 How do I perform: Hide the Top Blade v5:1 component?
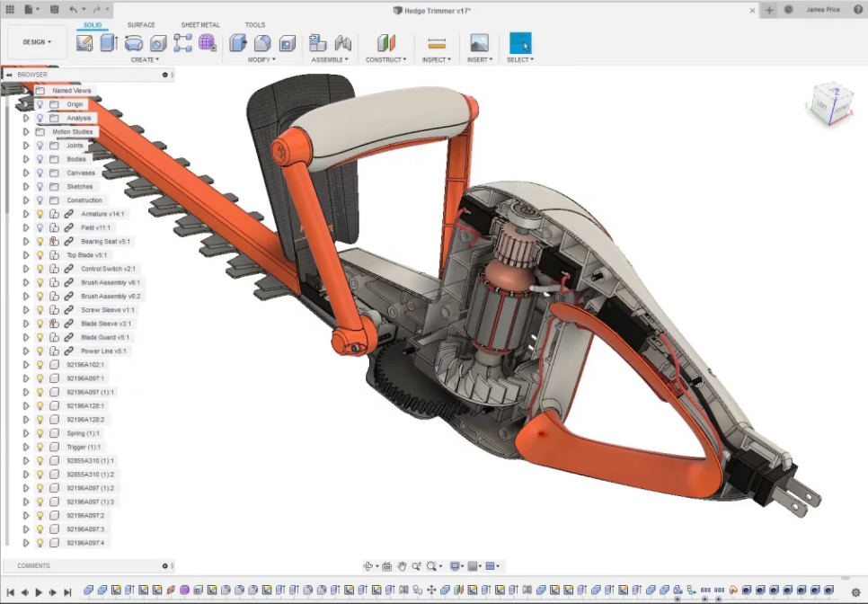pos(40,255)
